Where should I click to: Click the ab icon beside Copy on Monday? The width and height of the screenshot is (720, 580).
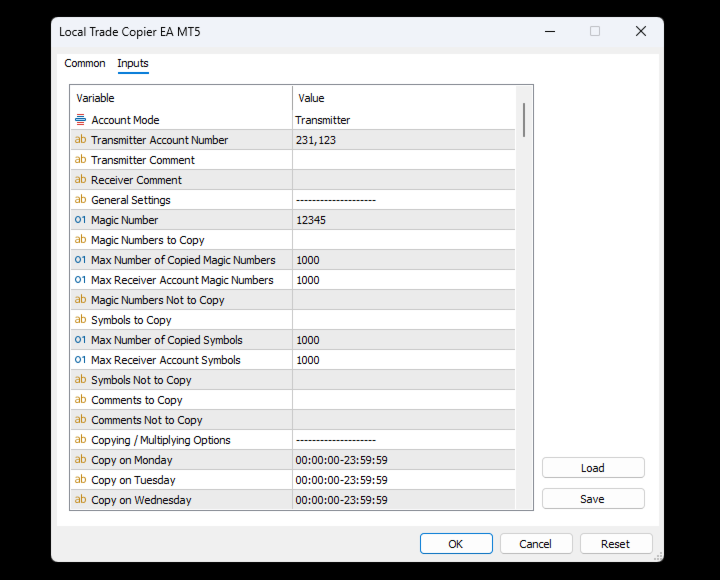coord(80,460)
